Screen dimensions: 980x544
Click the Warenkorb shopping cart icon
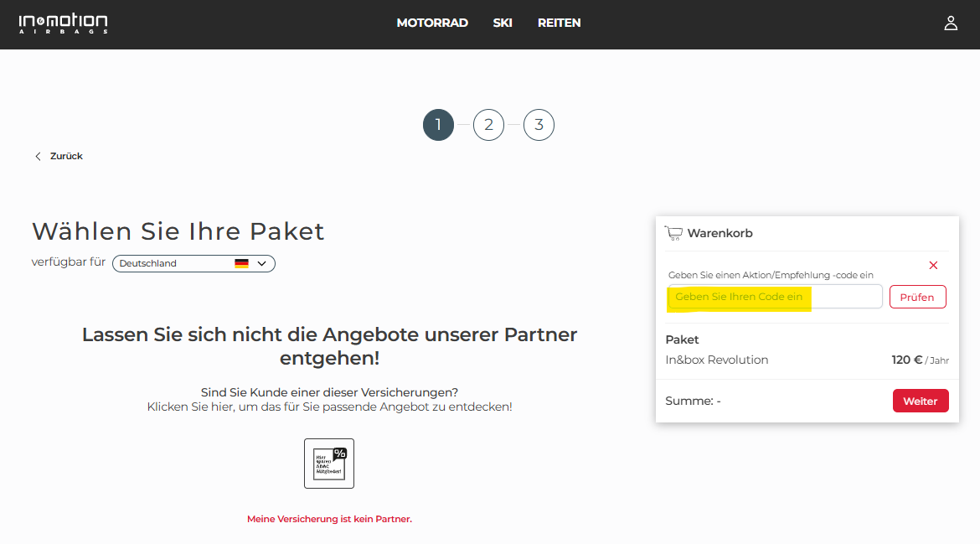coord(673,233)
